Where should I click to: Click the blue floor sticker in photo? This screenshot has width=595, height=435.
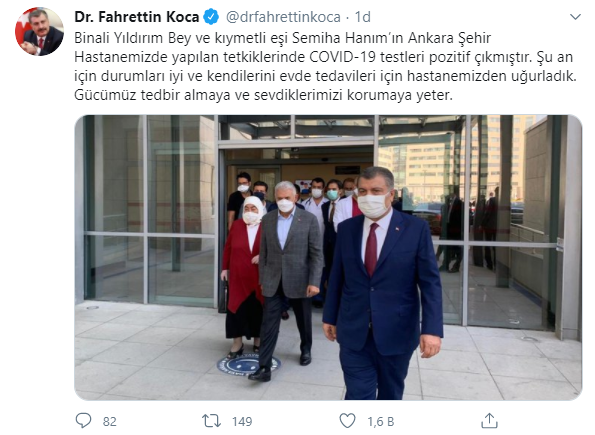(248, 365)
